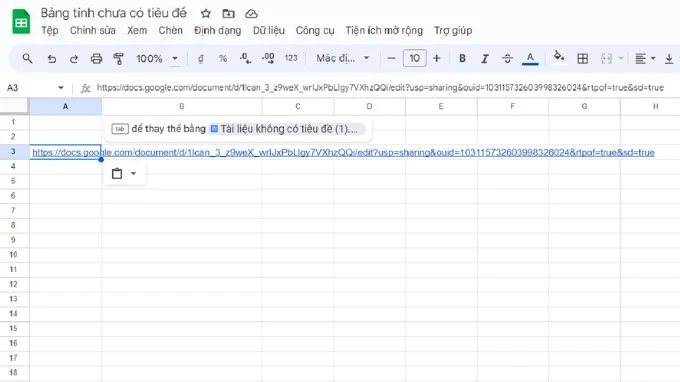Select row 10 header
680x382 pixels.
13,255
